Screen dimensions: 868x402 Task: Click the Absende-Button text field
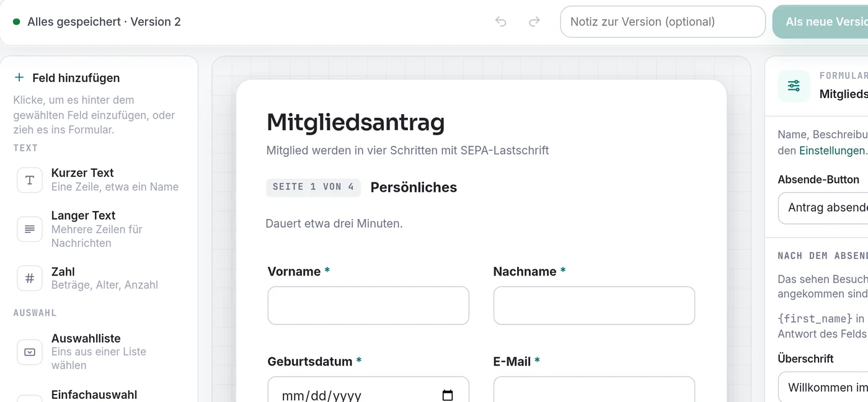click(823, 208)
